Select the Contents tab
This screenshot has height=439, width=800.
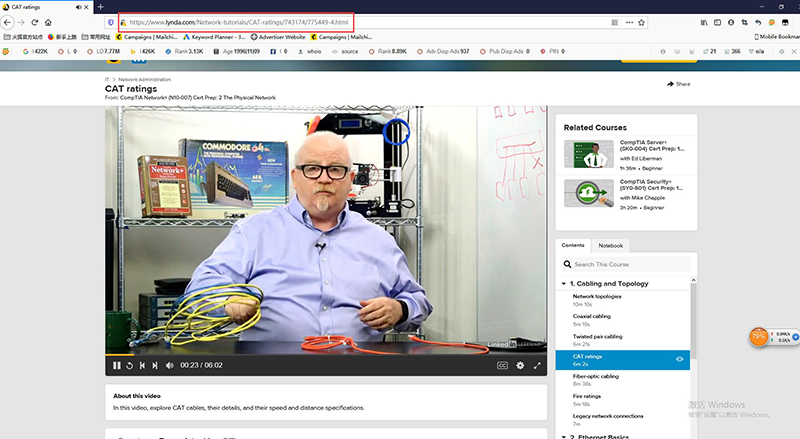pyautogui.click(x=573, y=246)
